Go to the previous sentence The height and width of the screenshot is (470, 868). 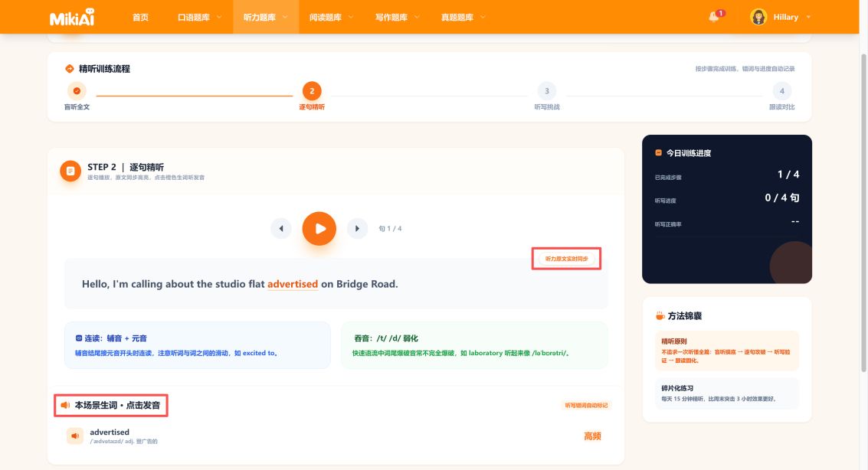pos(280,228)
